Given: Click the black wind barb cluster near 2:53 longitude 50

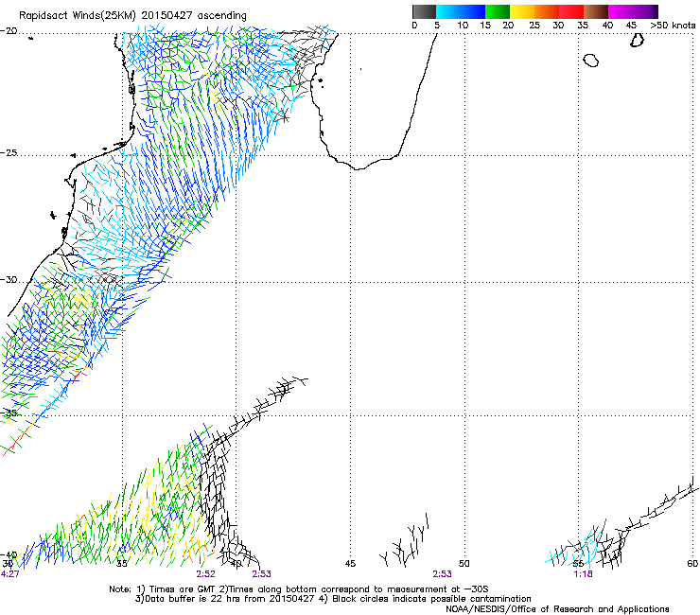Looking at the screenshot, I should [x=405, y=540].
